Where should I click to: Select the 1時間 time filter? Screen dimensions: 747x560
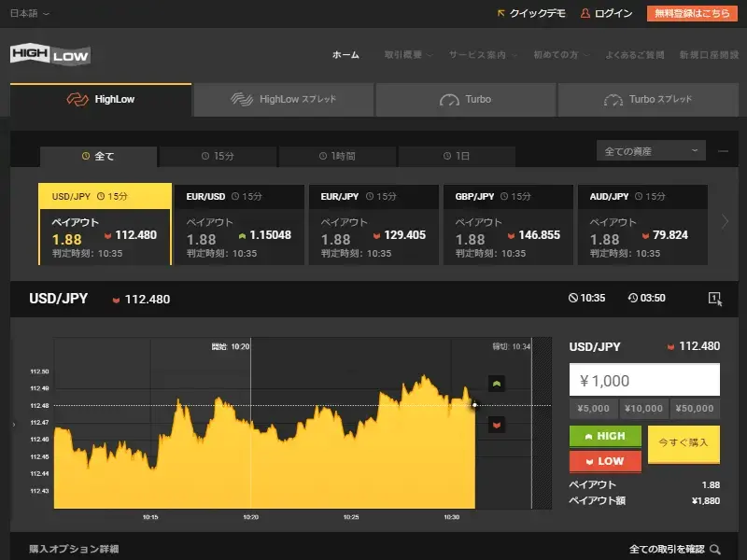tap(337, 156)
